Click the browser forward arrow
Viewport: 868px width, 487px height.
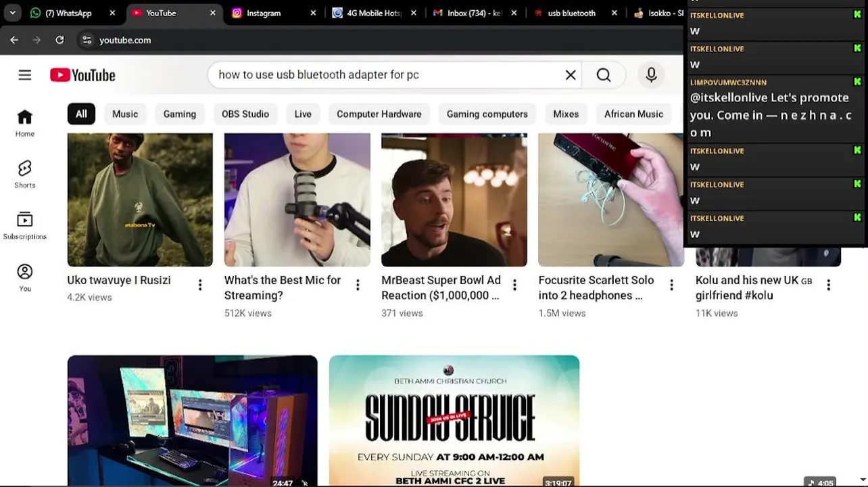click(37, 40)
